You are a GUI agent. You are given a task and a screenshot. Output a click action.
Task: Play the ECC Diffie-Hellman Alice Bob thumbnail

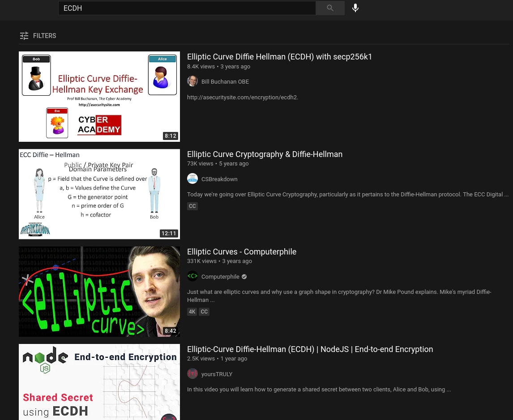click(x=99, y=194)
